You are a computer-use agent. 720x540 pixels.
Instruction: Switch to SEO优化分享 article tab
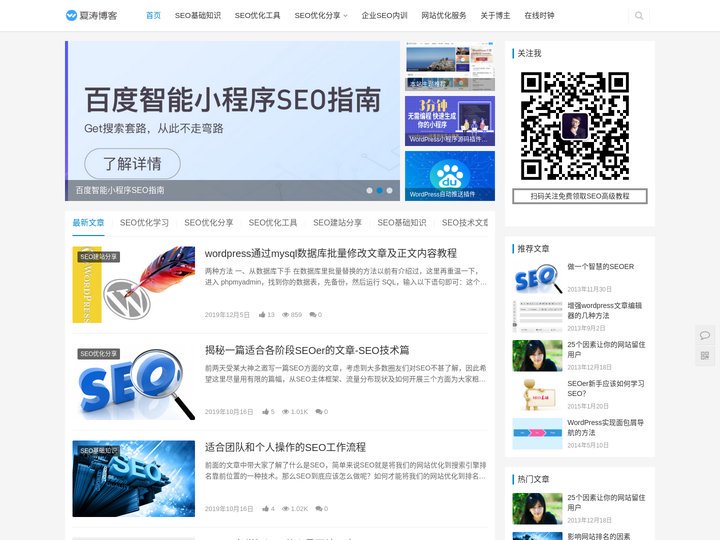tap(209, 223)
